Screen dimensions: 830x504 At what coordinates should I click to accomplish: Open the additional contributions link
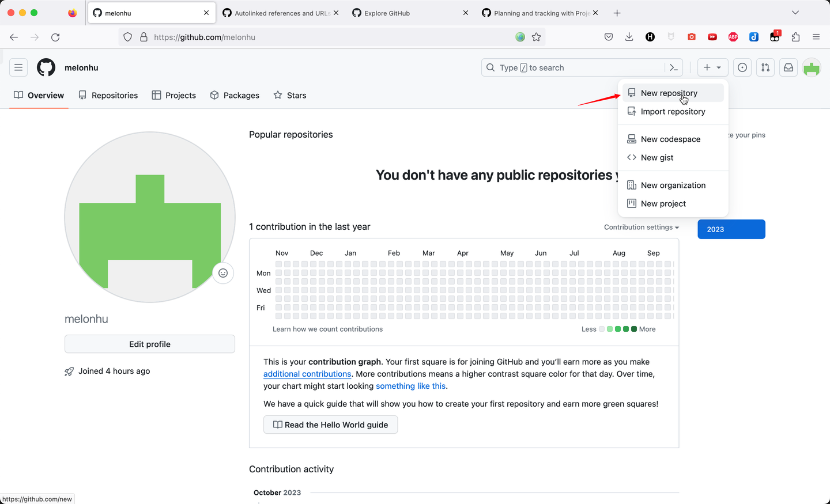307,374
